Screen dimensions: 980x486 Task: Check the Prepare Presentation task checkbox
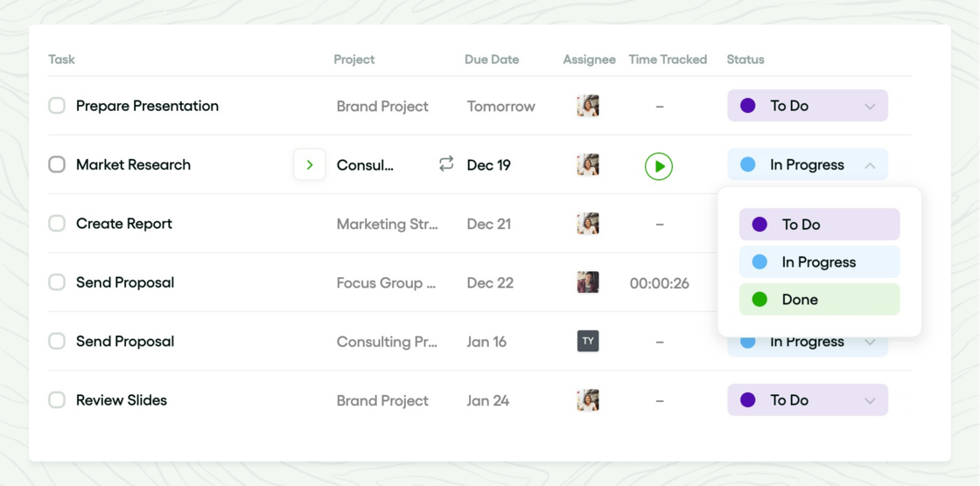(x=57, y=106)
